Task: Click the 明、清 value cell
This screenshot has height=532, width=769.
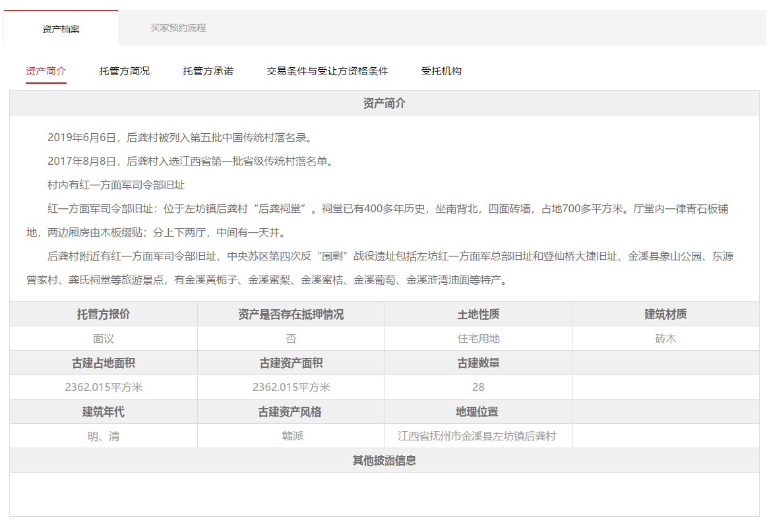Action: (104, 436)
